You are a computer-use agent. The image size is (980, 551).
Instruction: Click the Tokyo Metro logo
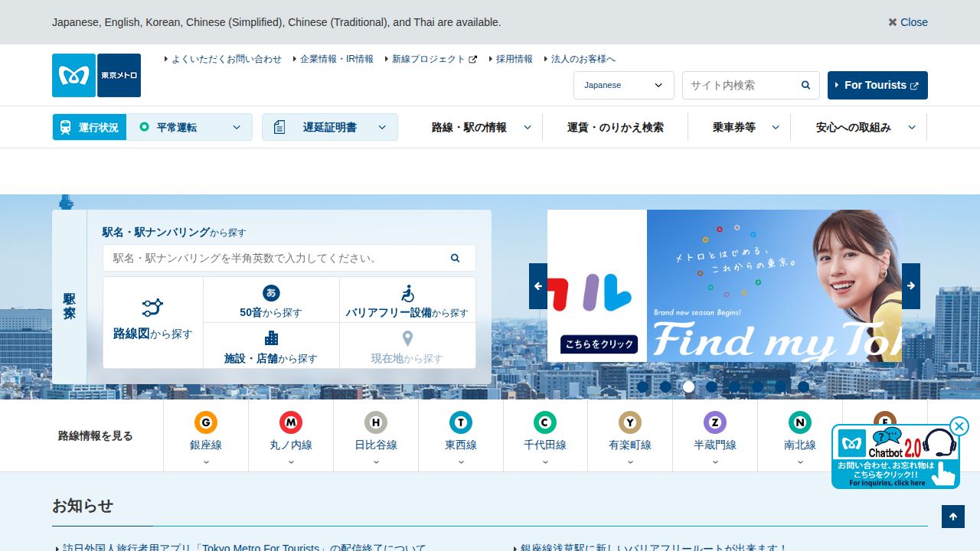96,75
